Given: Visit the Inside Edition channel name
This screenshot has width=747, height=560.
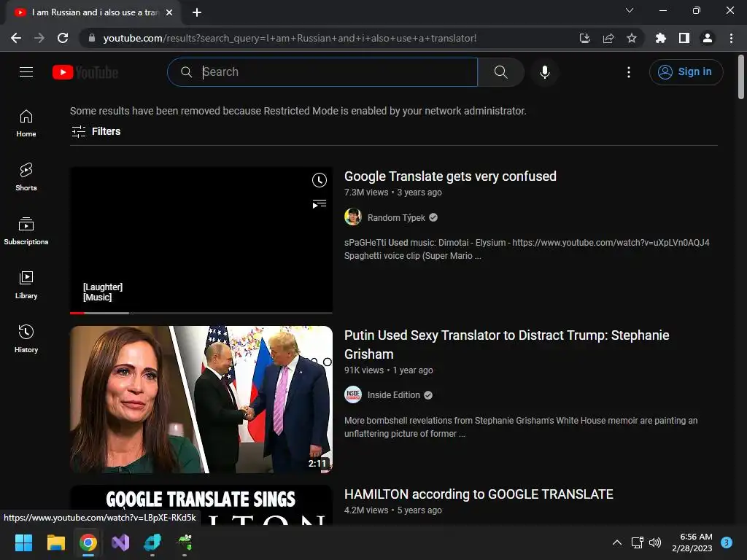Looking at the screenshot, I should [x=393, y=395].
